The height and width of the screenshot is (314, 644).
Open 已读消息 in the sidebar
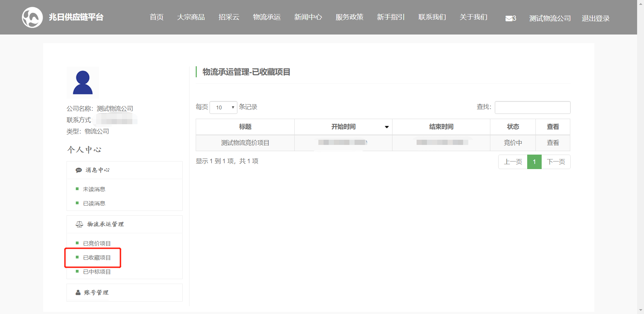(94, 203)
